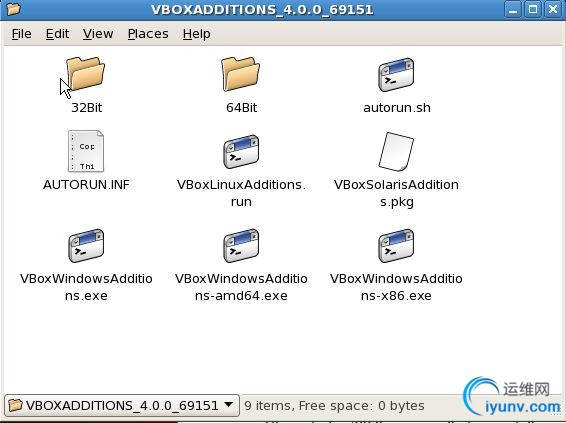The width and height of the screenshot is (566, 423).
Task: Click the "autorun.sh" file name
Action: [397, 108]
